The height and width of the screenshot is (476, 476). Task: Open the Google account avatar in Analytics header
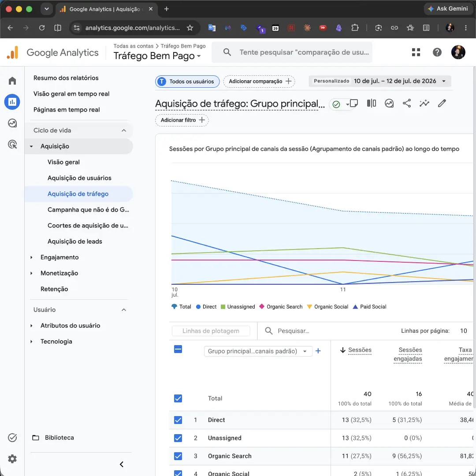tap(458, 52)
